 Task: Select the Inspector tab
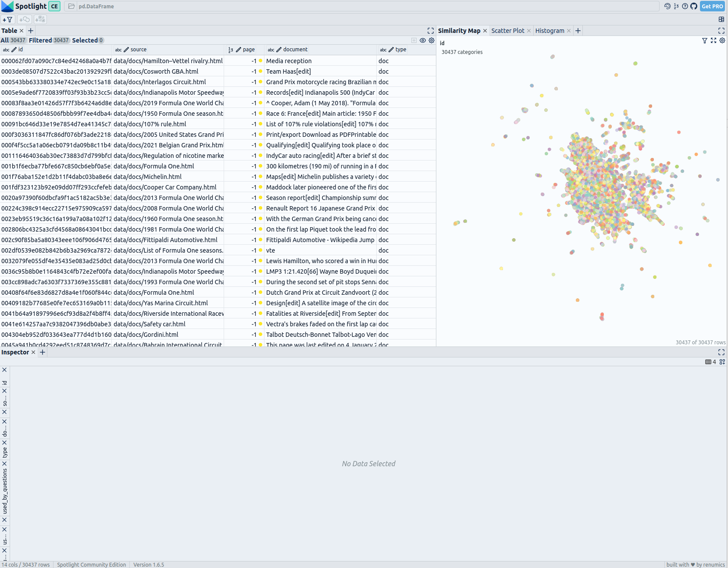click(15, 352)
